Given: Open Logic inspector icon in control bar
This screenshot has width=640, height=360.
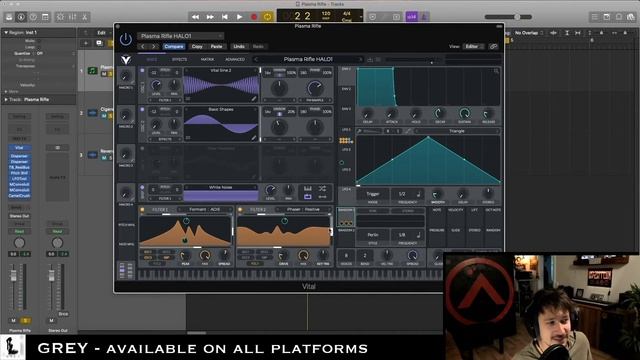Looking at the screenshot, I should click(x=21, y=17).
